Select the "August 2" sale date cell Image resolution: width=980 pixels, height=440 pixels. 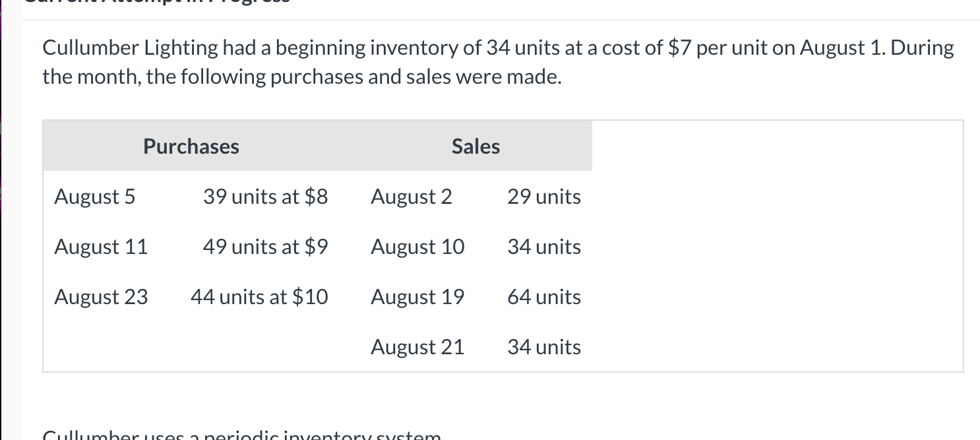[412, 197]
